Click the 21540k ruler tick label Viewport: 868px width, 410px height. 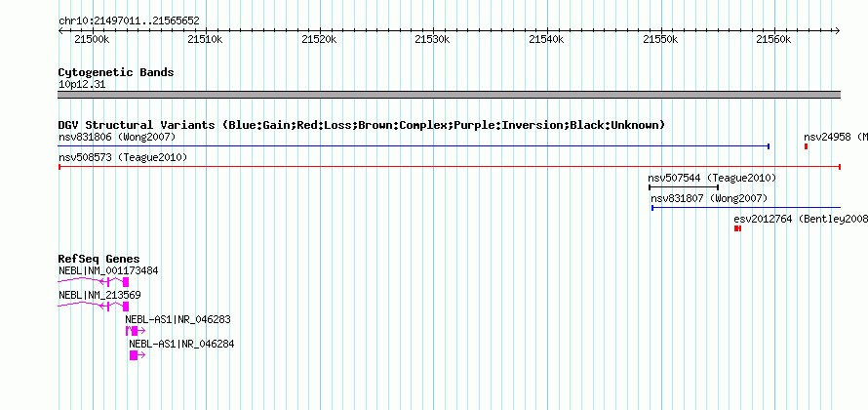(x=546, y=39)
